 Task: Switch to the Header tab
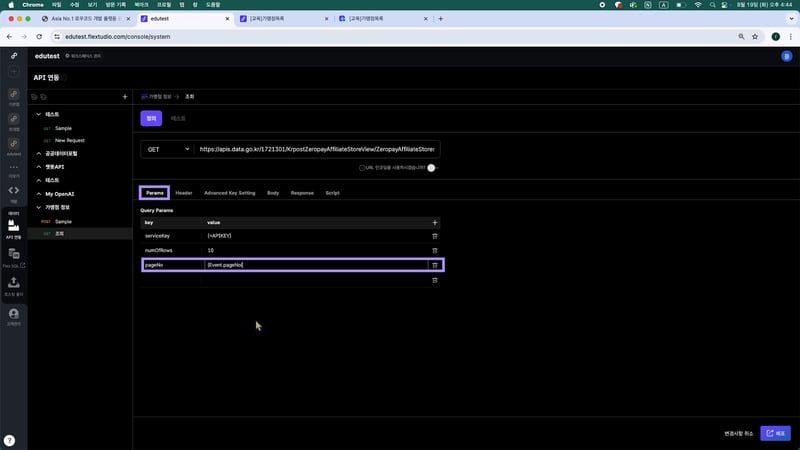click(184, 192)
